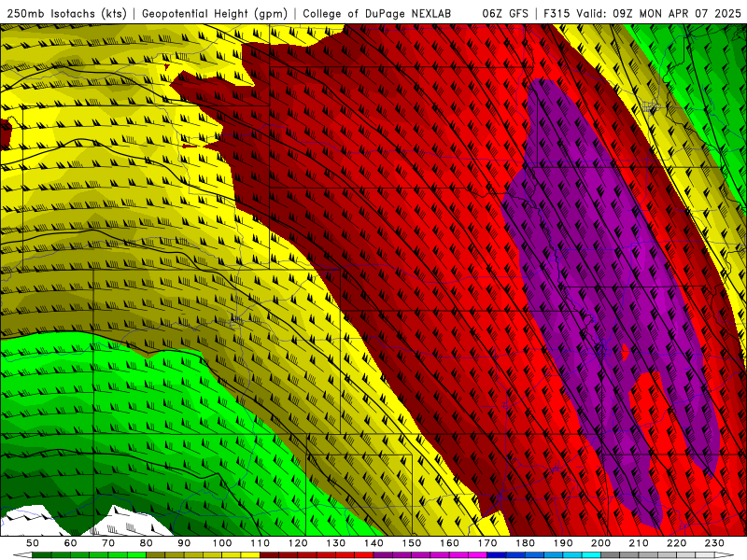Screen dimensions: 747x560
Task: Click the 100 knot legend label
Action: pos(222,543)
